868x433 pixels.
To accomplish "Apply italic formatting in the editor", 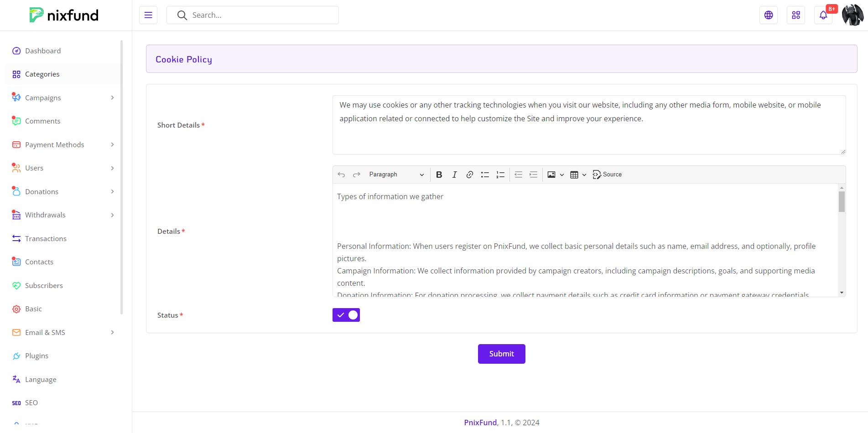I will pyautogui.click(x=454, y=175).
